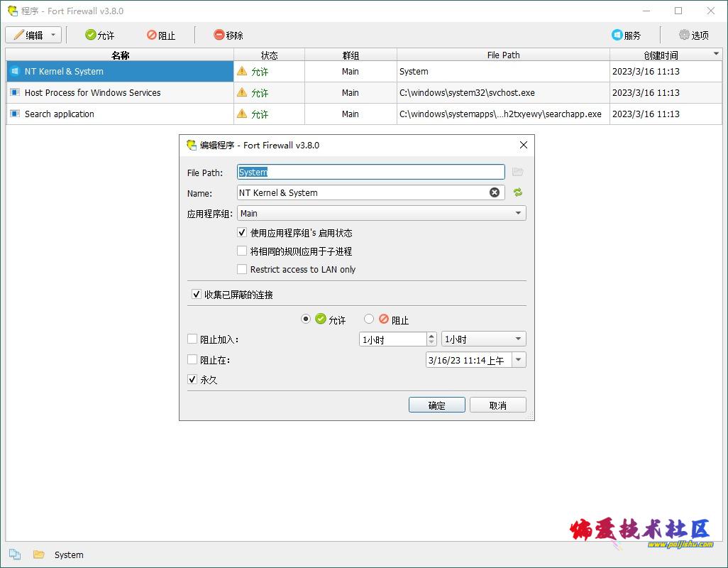Increase the 1小时 spin box value
The height and width of the screenshot is (568, 728).
(432, 336)
